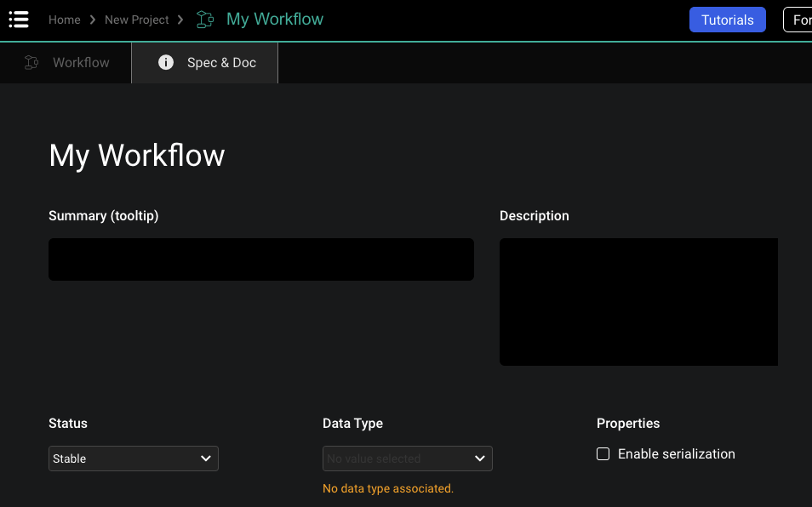812x507 pixels.
Task: Click the workflow icon in the breadcrumb
Action: point(204,19)
